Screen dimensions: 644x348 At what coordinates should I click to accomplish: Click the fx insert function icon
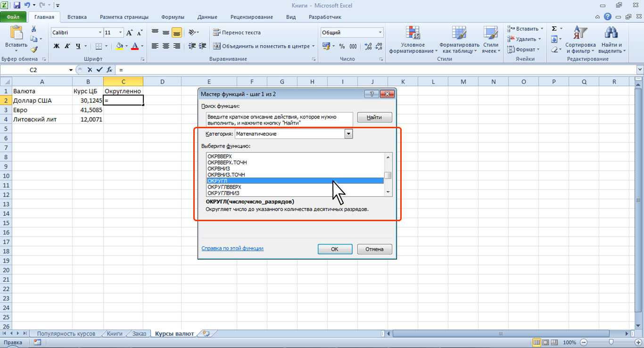(109, 69)
